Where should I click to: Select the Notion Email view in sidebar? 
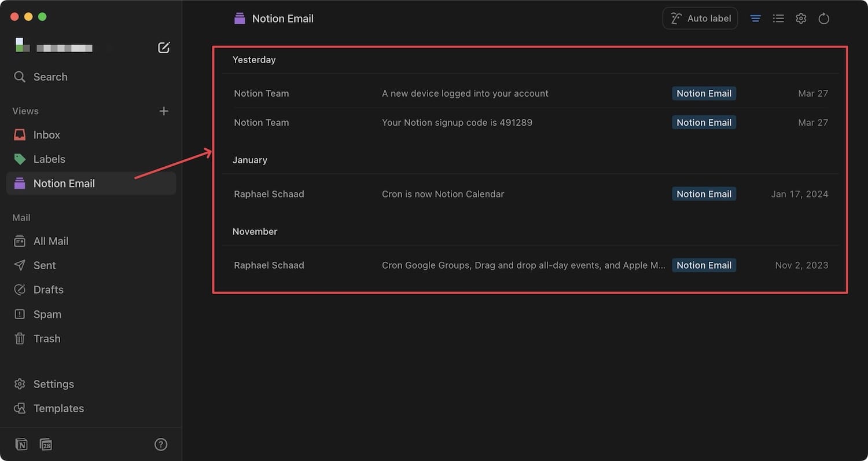point(91,184)
